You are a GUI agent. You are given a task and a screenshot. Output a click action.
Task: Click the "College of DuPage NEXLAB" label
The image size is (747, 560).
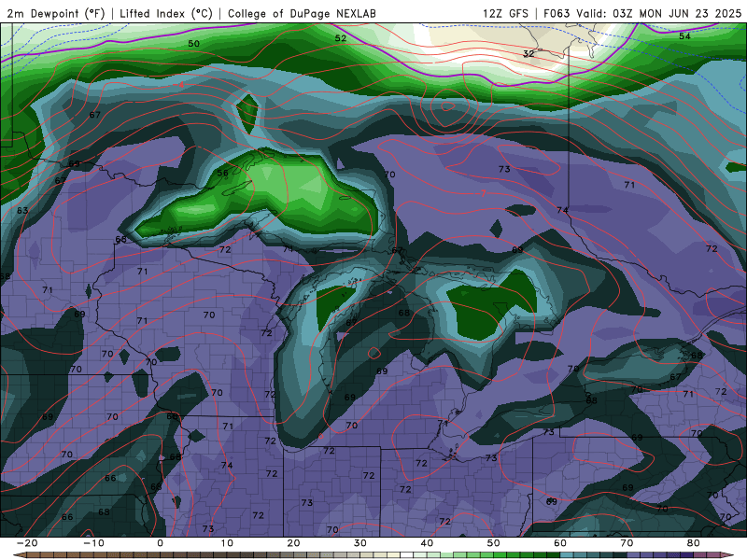coord(302,13)
